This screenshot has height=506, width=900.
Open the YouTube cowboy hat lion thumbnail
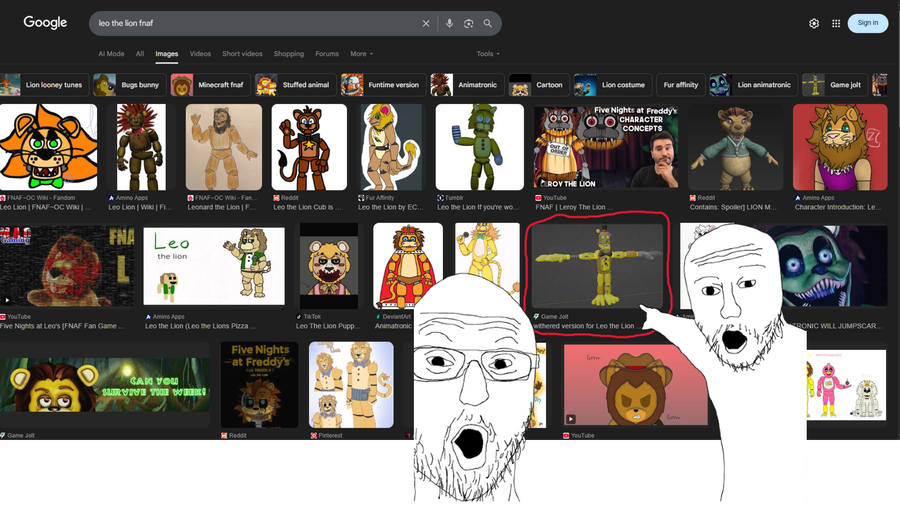pyautogui.click(x=635, y=384)
